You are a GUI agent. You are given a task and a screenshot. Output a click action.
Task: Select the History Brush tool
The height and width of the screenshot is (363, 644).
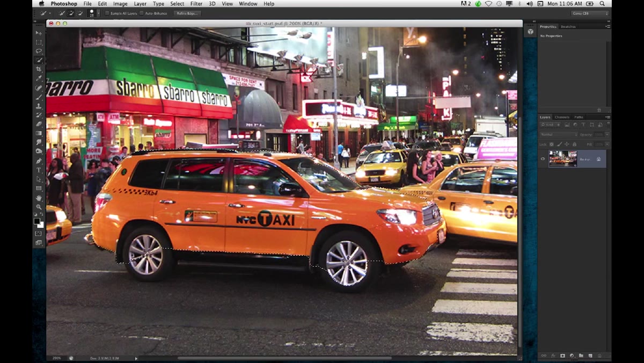[x=39, y=115]
